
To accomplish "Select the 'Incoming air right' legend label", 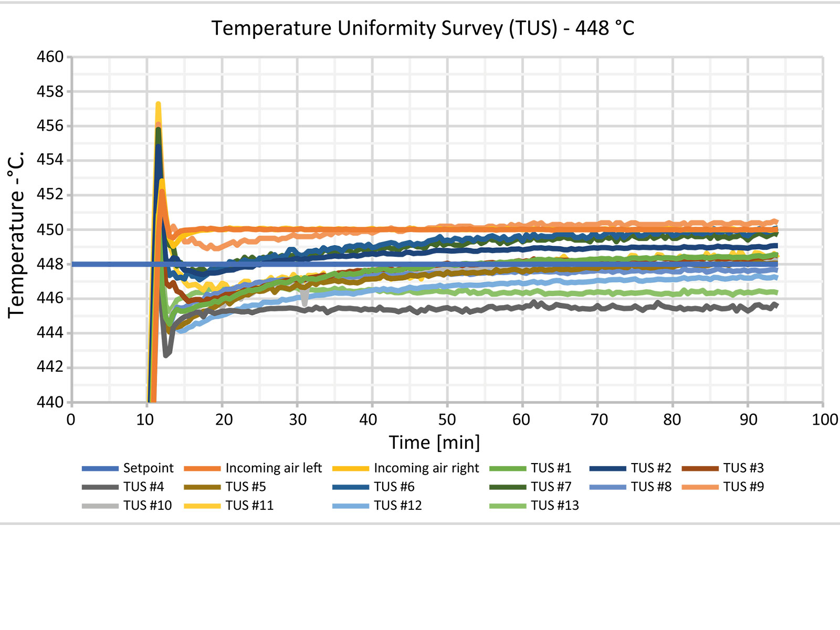I will pos(426,468).
